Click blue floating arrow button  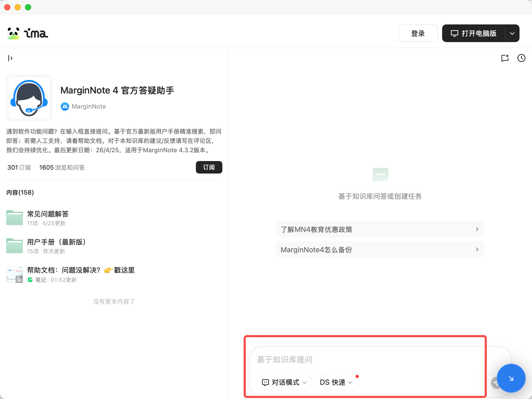tap(511, 378)
